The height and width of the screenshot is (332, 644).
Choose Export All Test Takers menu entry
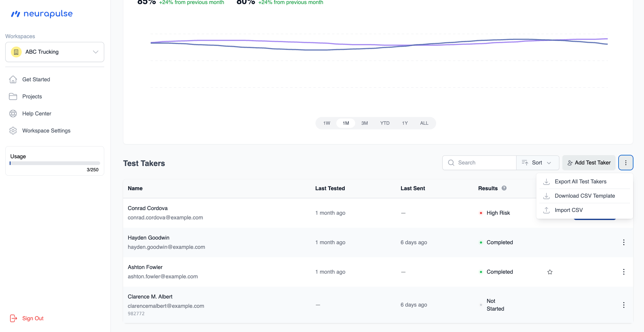(x=584, y=182)
